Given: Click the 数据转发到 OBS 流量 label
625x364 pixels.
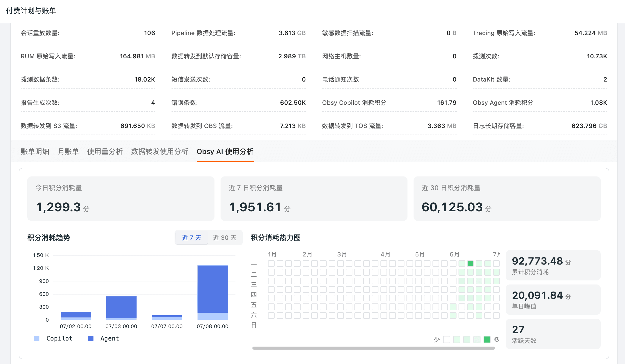Looking at the screenshot, I should click(202, 126).
